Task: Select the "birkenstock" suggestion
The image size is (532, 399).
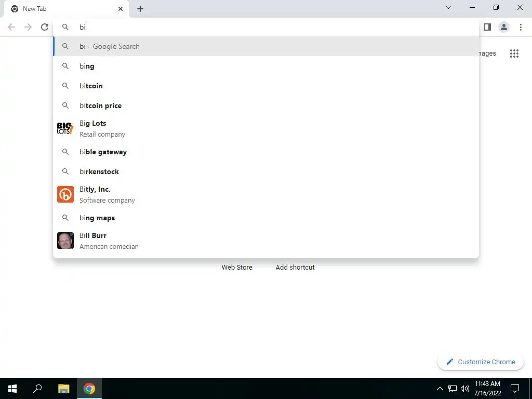Action: tap(267, 171)
